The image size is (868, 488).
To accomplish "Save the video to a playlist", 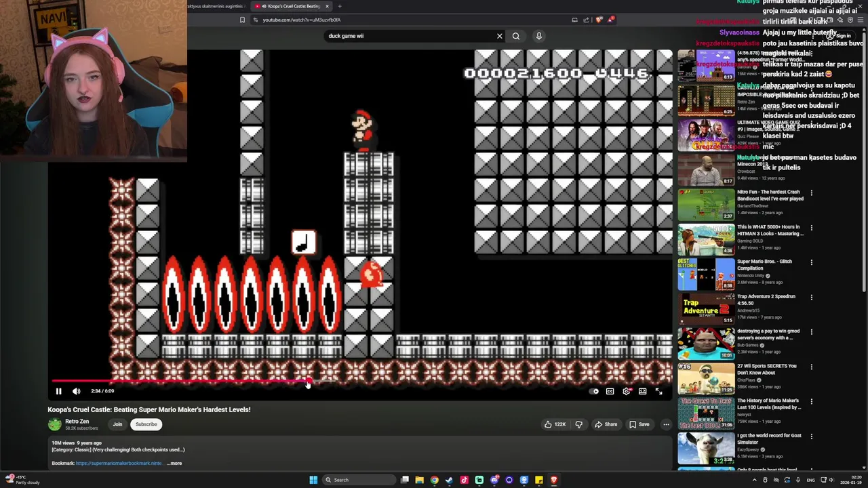I will point(639,424).
